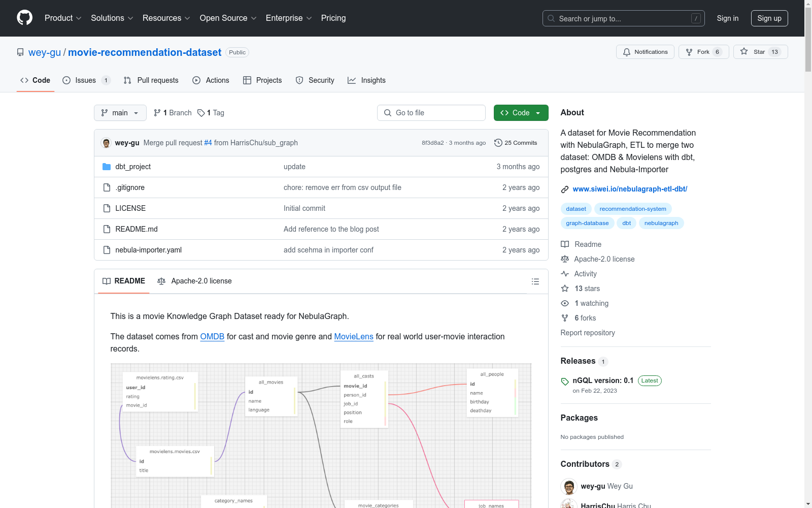Click commit message 'Add reference to the blog post'
The image size is (812, 508).
tap(331, 229)
